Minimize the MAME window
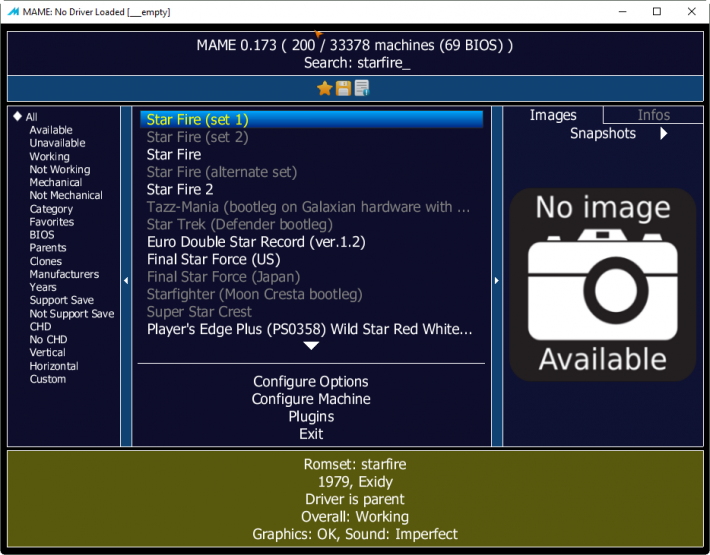Screen dimensions: 710x555 tap(623, 12)
